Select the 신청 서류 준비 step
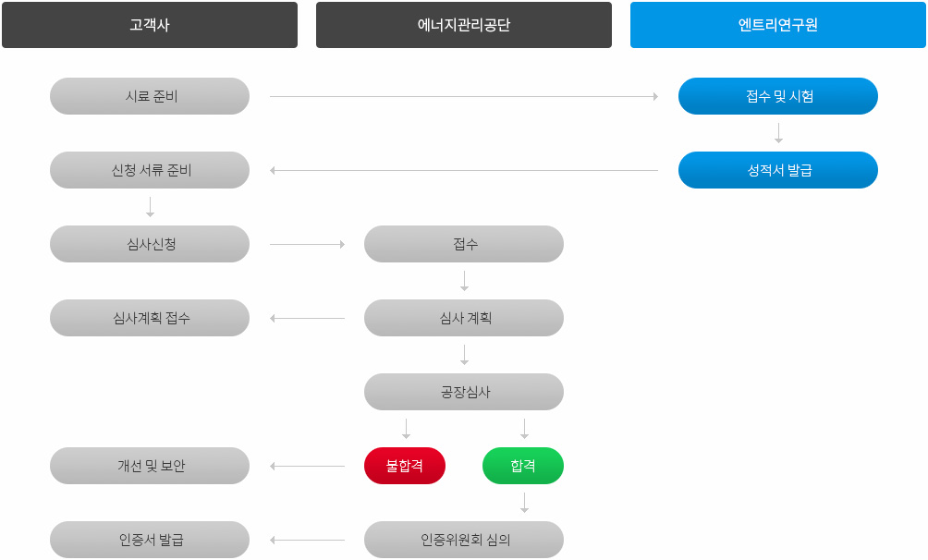 [150, 170]
